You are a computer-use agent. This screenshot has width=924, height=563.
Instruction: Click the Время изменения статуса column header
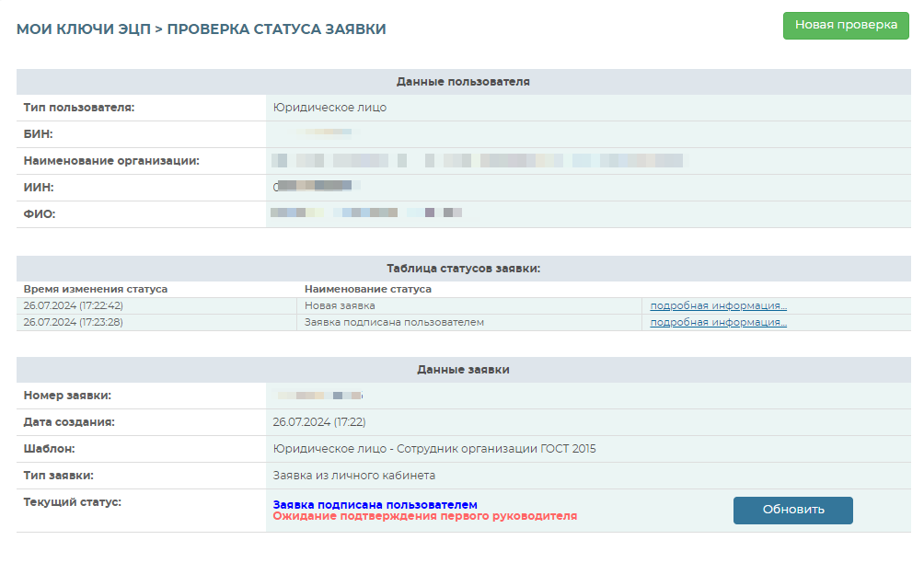click(96, 289)
